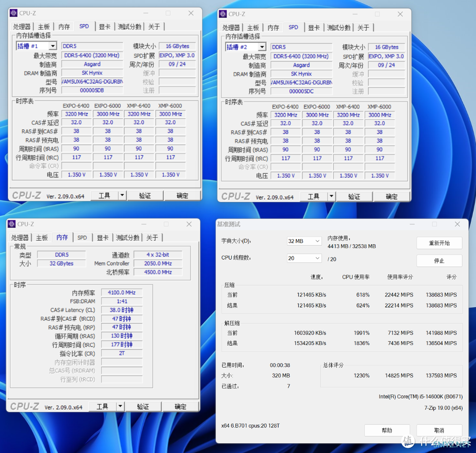This screenshot has height=453, width=476.
Task: Open 测试分数 tab in memory CPU-Z window
Action: point(128,238)
